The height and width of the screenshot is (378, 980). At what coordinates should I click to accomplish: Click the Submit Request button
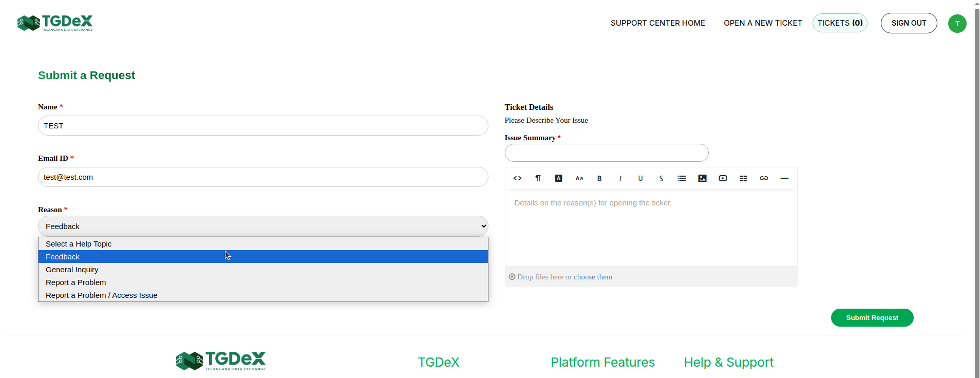872,317
